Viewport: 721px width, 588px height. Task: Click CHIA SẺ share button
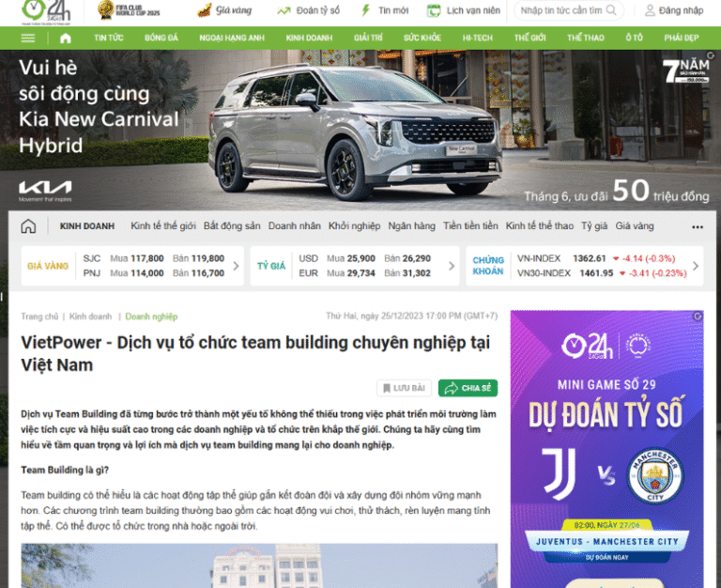(x=468, y=388)
